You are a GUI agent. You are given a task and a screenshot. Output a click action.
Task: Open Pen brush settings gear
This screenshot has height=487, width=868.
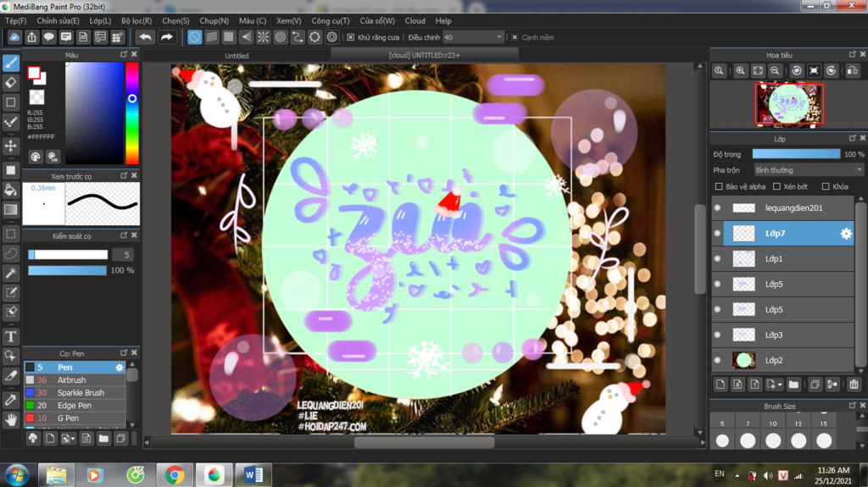(119, 368)
